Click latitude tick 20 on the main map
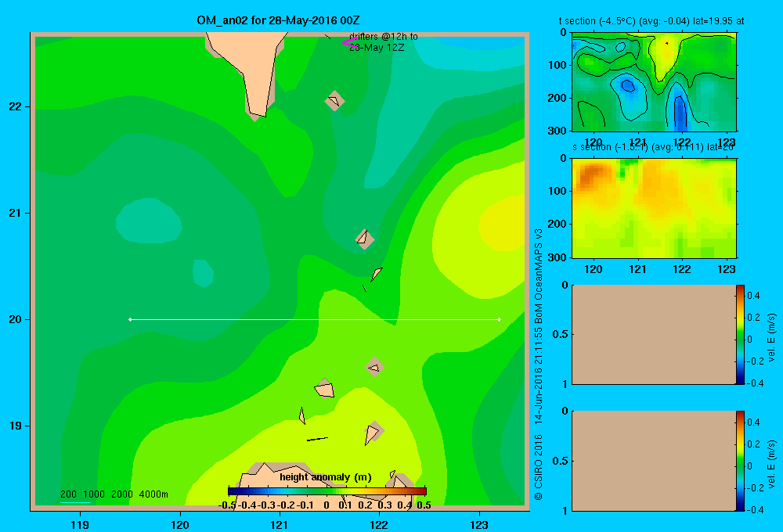The height and width of the screenshot is (532, 783). [16, 319]
